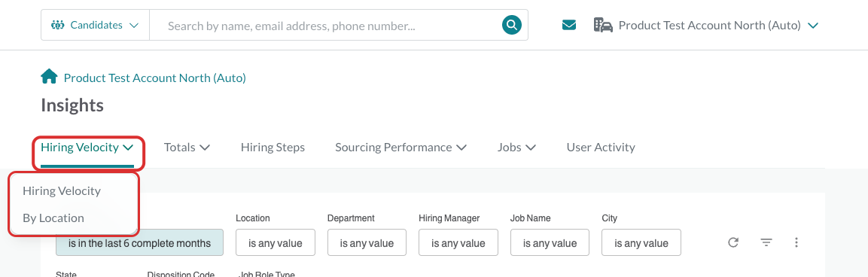
Task: Open the Job Name filter value field
Action: click(x=550, y=242)
